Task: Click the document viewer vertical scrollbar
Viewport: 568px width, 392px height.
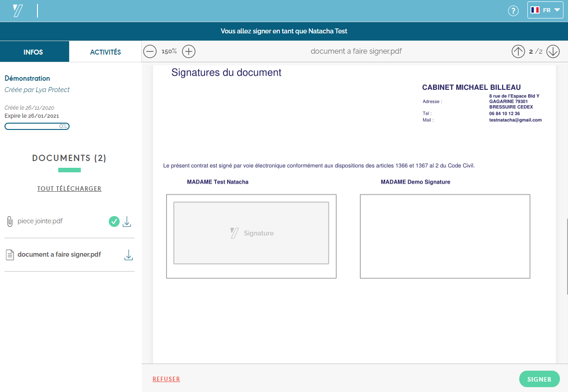Action: (567, 257)
